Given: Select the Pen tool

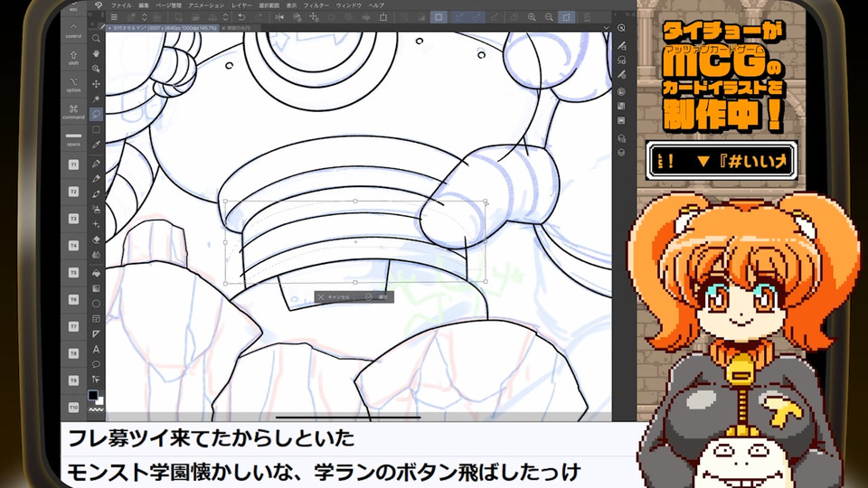Looking at the screenshot, I should pyautogui.click(x=97, y=164).
